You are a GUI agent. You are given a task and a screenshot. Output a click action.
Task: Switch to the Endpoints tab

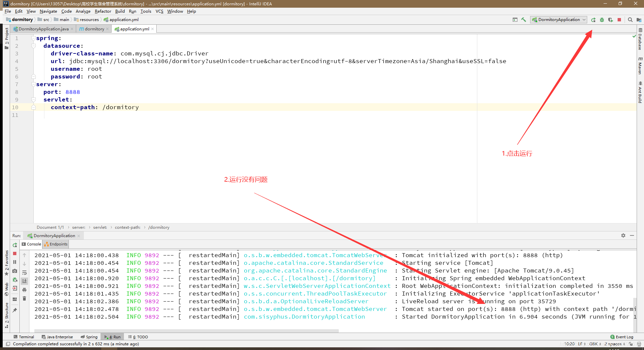pyautogui.click(x=56, y=244)
